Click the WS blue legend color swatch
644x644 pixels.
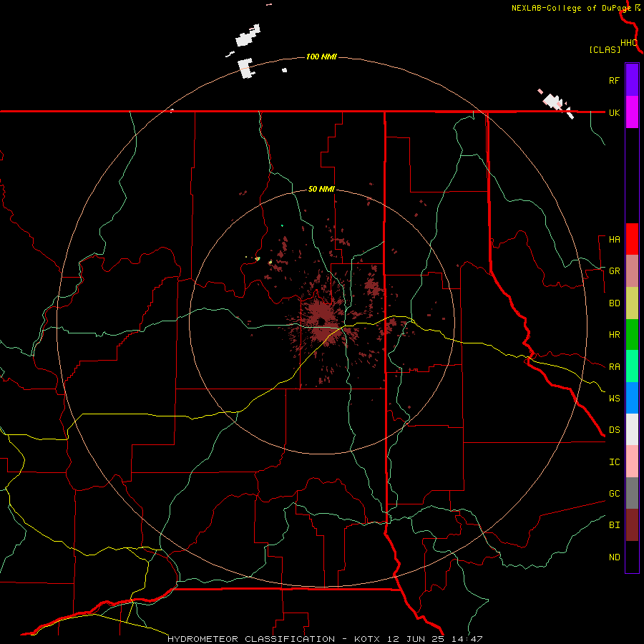pos(632,398)
